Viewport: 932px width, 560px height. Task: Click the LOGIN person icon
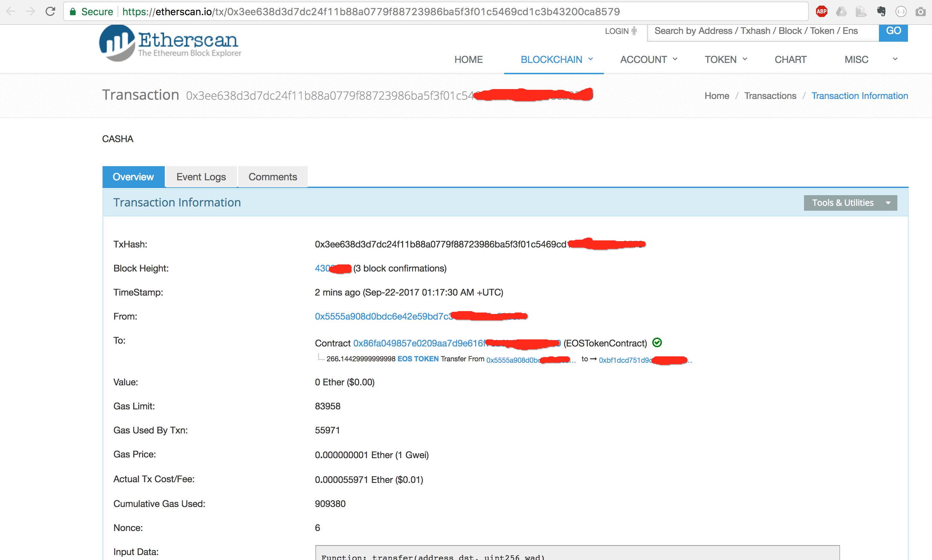pos(634,31)
